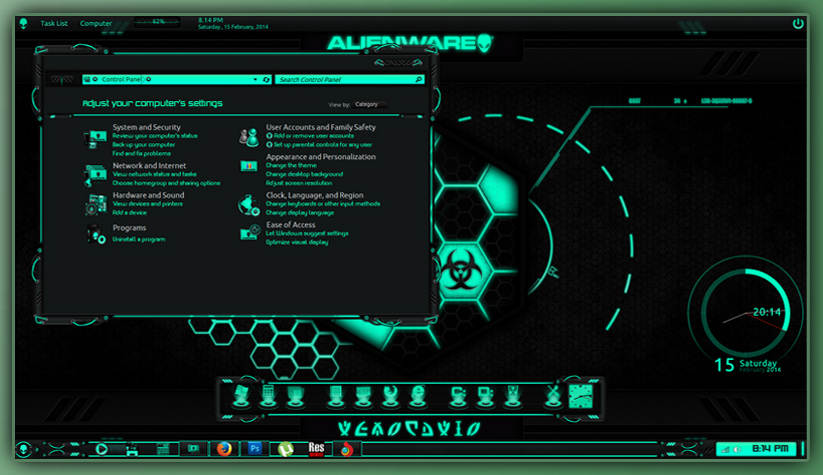Open uTorrent from the taskbar
Viewport: 823px width, 475px height.
[285, 449]
